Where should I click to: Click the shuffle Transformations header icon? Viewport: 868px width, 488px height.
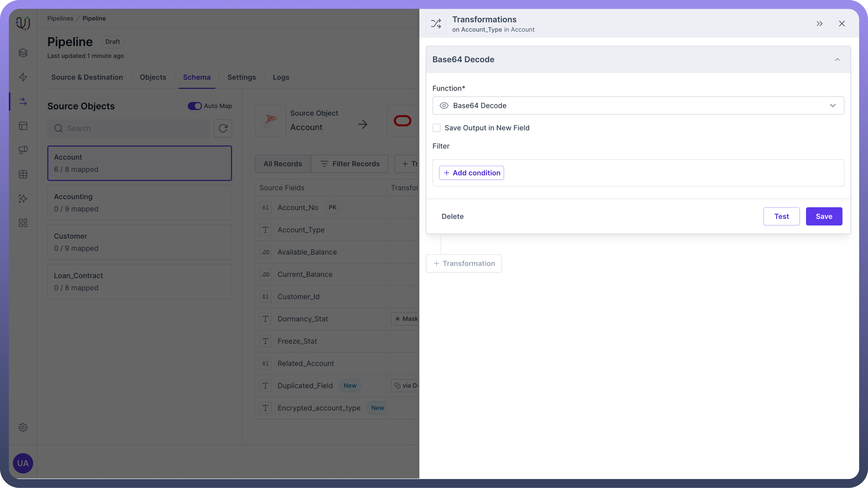[436, 24]
